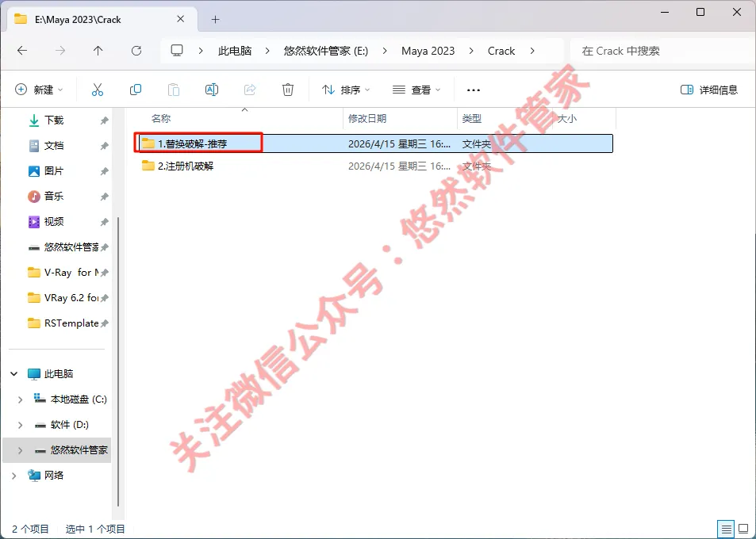This screenshot has width=756, height=539.
Task: Expand 软件 (D:) tree node
Action: click(21, 425)
